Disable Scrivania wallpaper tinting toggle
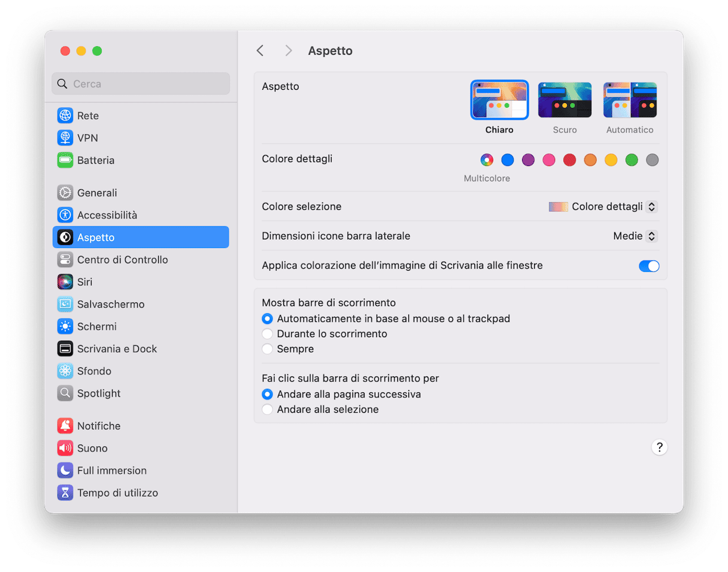Image resolution: width=728 pixels, height=572 pixels. [648, 266]
